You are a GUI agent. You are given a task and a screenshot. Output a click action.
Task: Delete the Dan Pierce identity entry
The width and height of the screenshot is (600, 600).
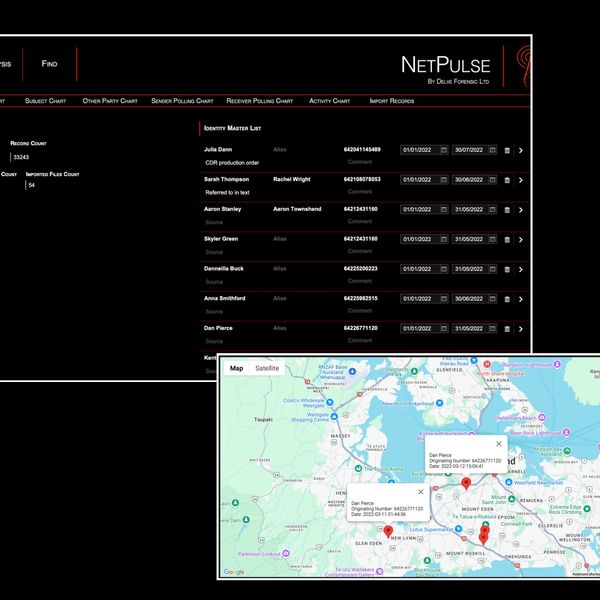507,329
